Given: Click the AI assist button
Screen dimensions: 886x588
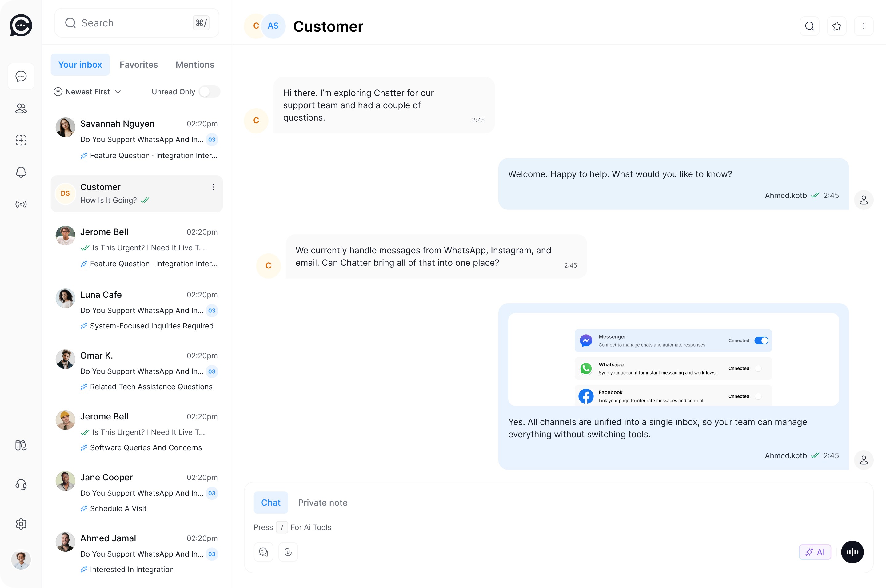Looking at the screenshot, I should pos(815,552).
